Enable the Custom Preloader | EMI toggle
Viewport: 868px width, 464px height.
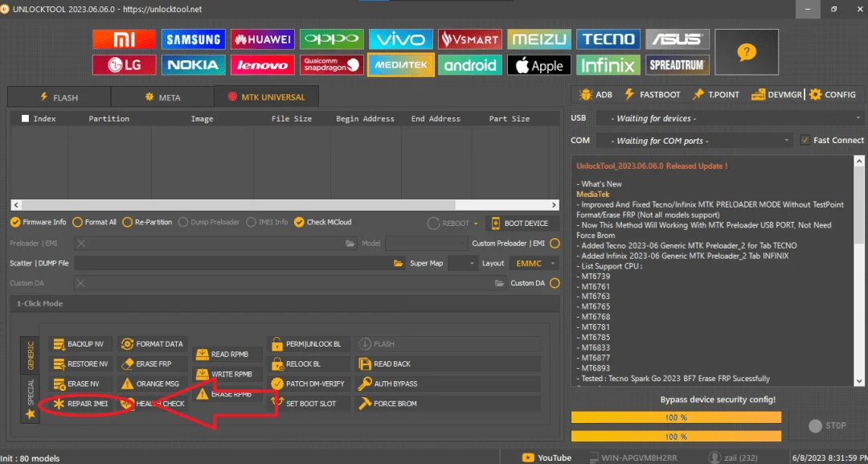point(554,243)
